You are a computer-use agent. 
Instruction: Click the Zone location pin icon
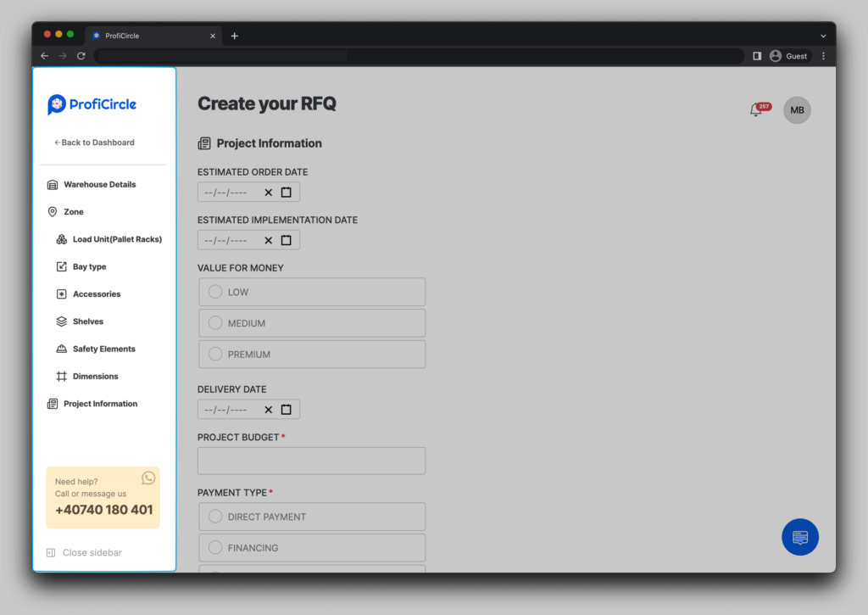53,212
